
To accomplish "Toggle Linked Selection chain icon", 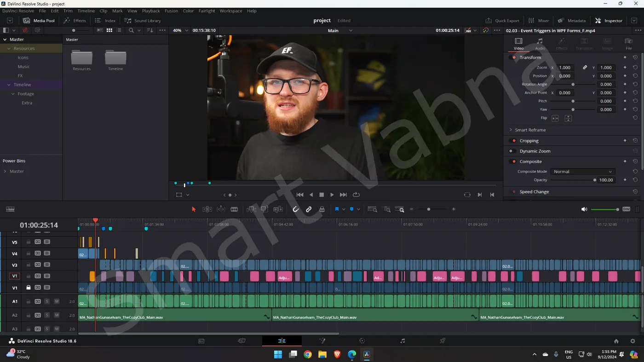I will 309,209.
